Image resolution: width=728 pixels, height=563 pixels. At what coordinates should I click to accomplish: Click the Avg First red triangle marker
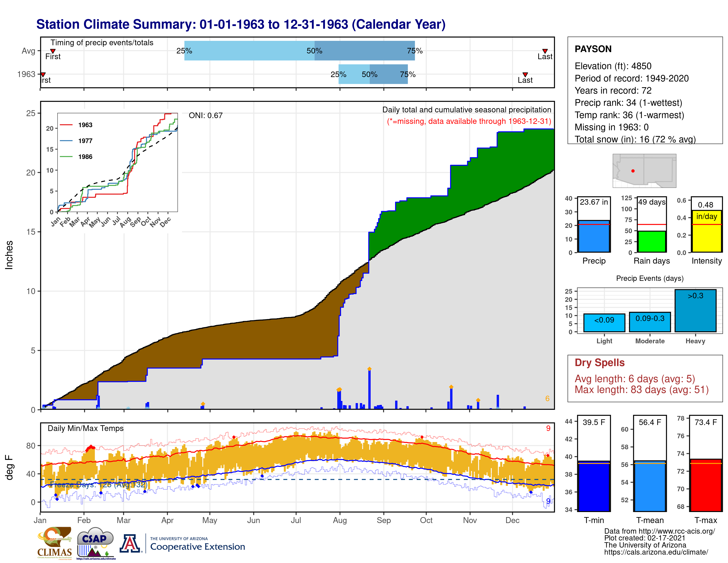53,51
